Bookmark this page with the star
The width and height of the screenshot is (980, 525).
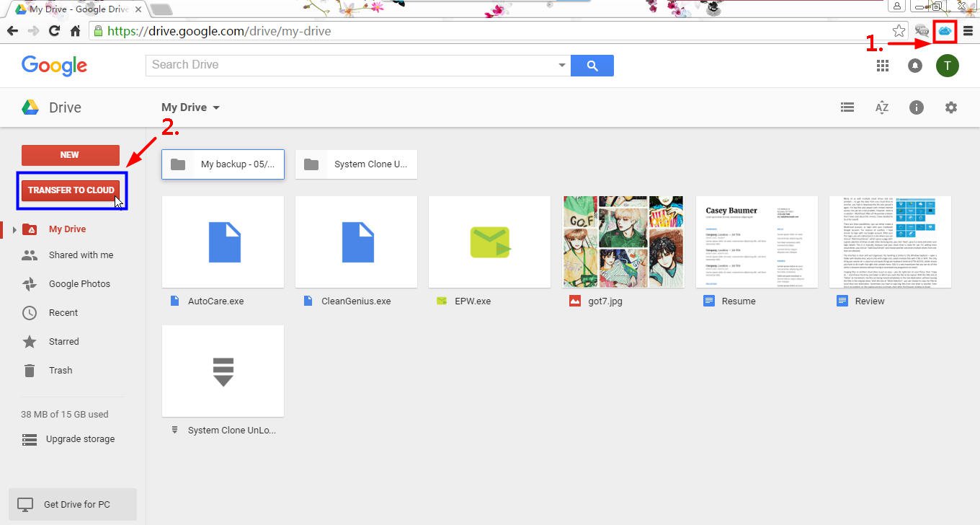(x=899, y=31)
